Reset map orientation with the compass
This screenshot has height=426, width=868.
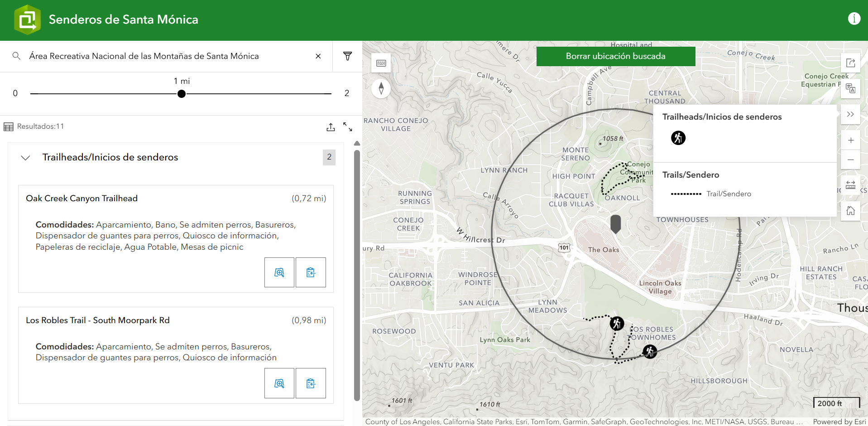[x=381, y=88]
